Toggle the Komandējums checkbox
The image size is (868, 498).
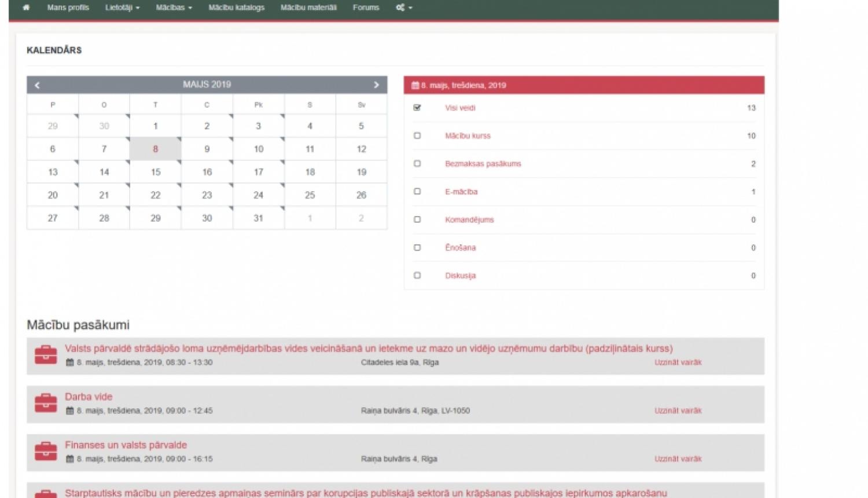pyautogui.click(x=417, y=219)
